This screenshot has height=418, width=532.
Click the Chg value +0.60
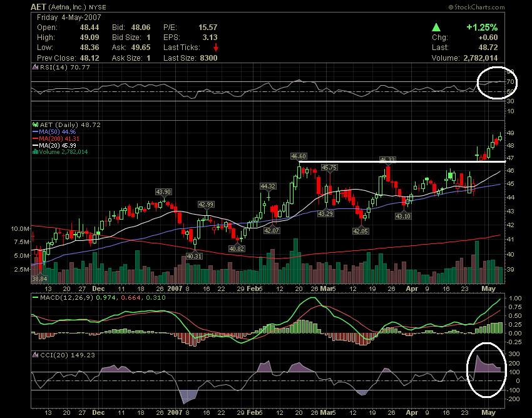coord(488,38)
